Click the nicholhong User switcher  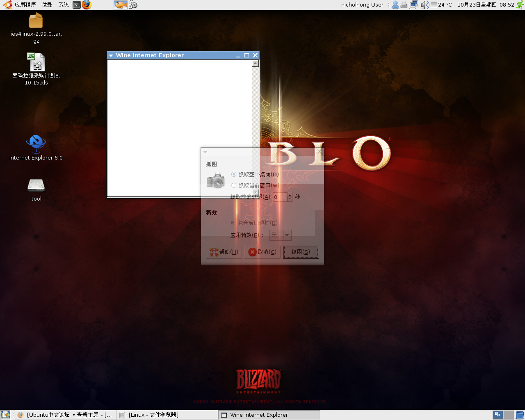coord(362,5)
